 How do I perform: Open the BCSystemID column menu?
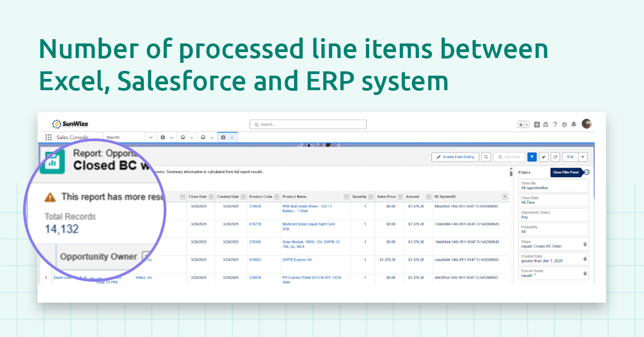click(505, 197)
